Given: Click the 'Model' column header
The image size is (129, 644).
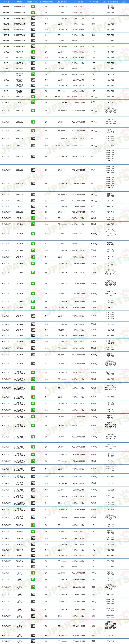Looking at the screenshot, I should point(19,2).
